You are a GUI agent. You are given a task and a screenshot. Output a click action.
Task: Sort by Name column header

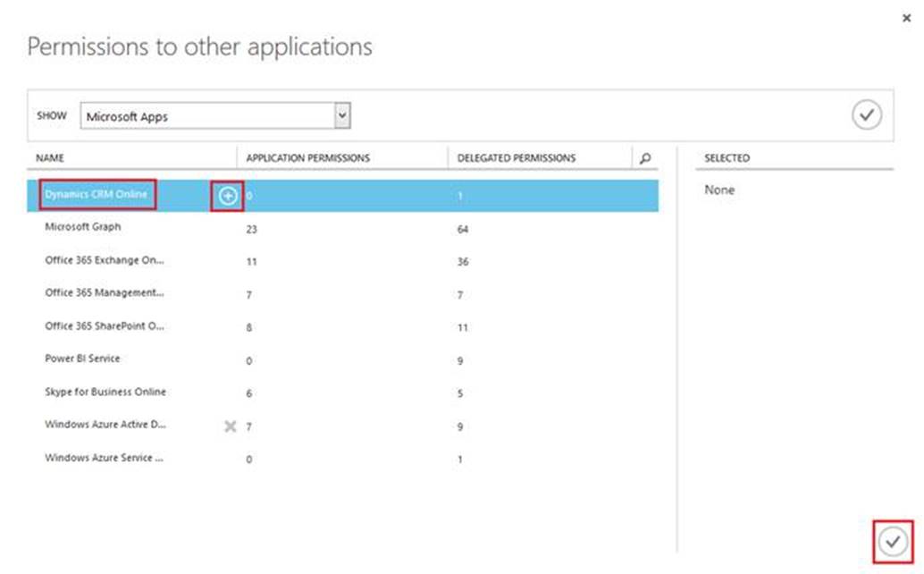click(50, 158)
